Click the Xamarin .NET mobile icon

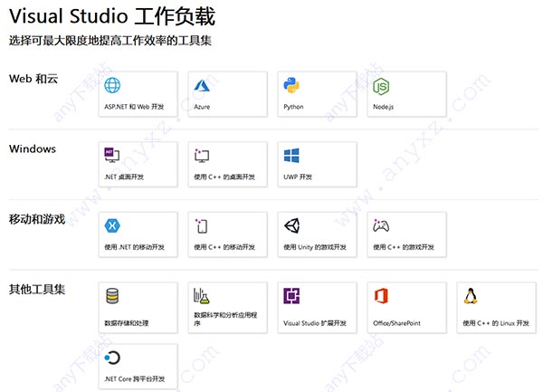click(112, 225)
